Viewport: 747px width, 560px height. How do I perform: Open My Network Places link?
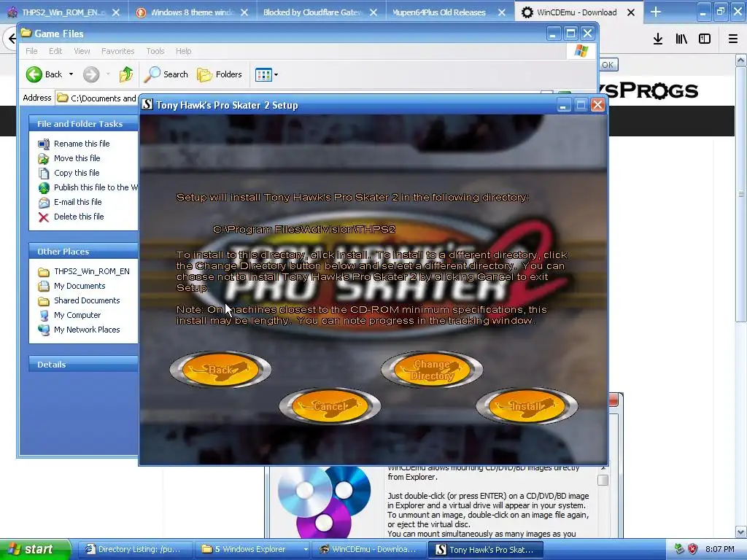(87, 330)
